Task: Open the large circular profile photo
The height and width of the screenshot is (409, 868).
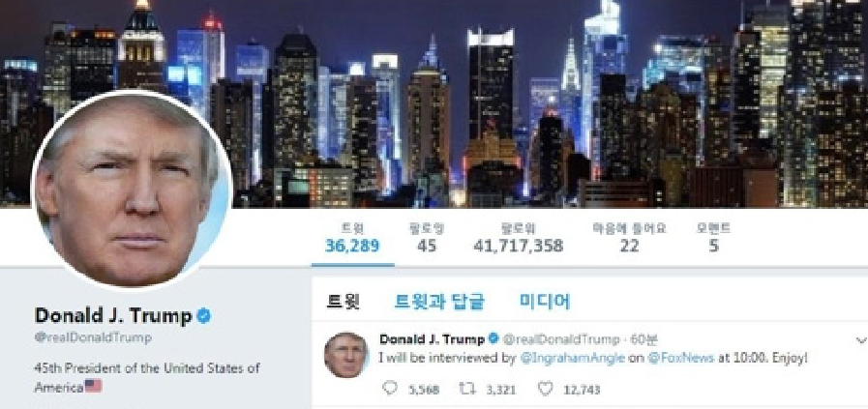Action: point(132,190)
